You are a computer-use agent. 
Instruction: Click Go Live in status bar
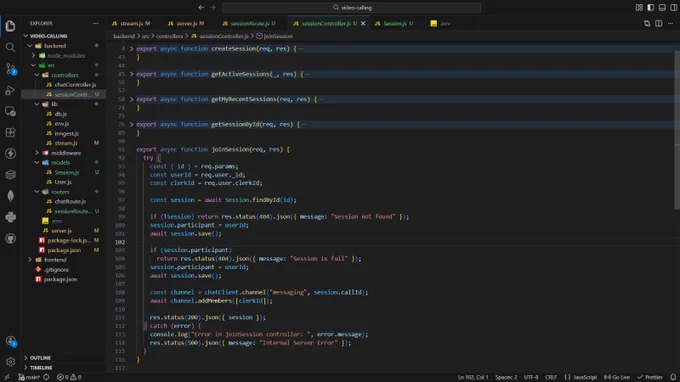point(617,377)
